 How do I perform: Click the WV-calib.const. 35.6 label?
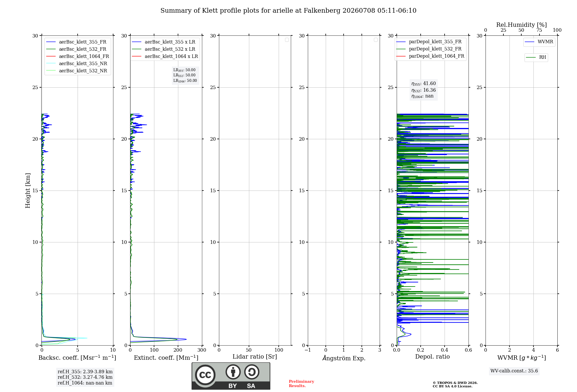click(514, 371)
